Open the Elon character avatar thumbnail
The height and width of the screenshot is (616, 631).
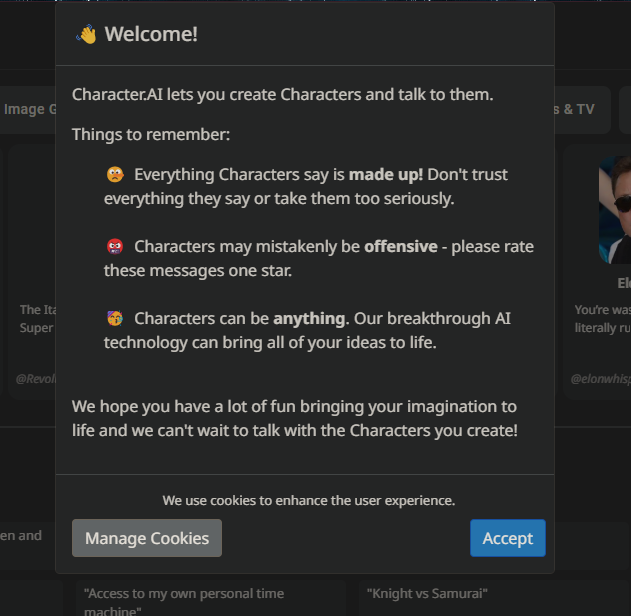(614, 210)
